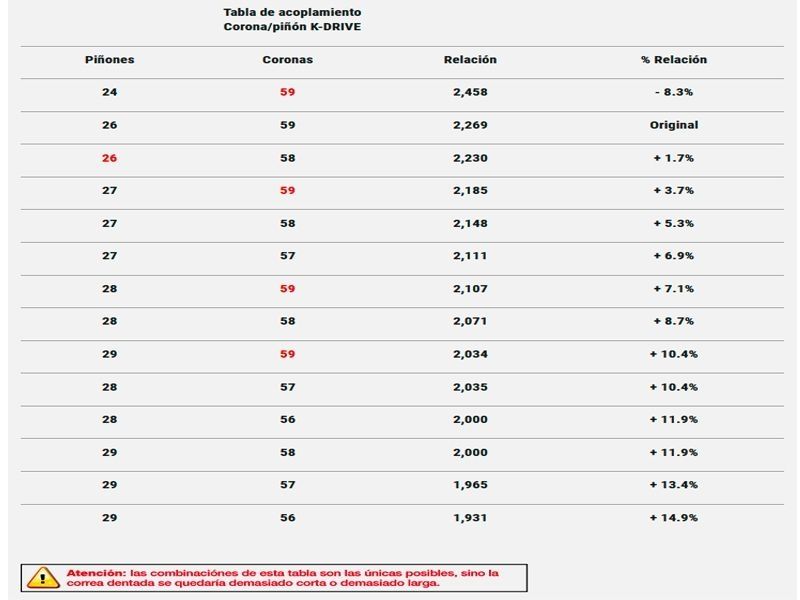Click the + 13.4% percentage cell
The image size is (800, 600).
click(x=673, y=485)
